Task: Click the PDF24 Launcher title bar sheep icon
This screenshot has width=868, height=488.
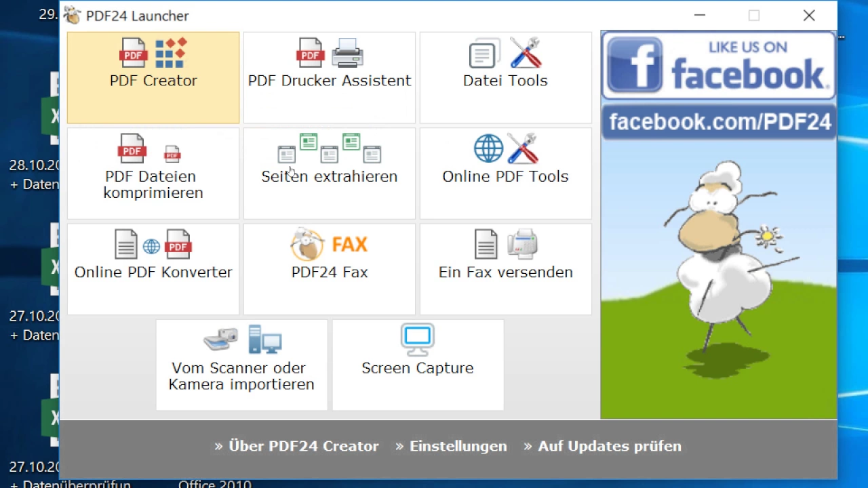Action: coord(72,15)
